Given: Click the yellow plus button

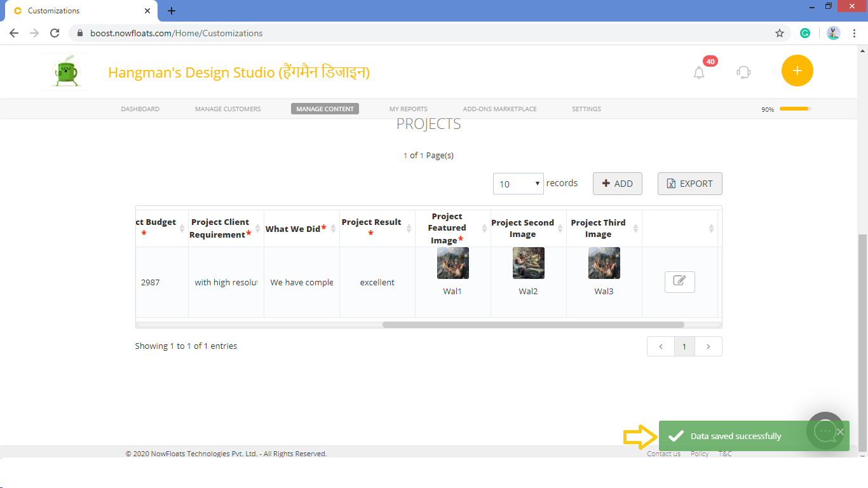Looking at the screenshot, I should click(797, 71).
